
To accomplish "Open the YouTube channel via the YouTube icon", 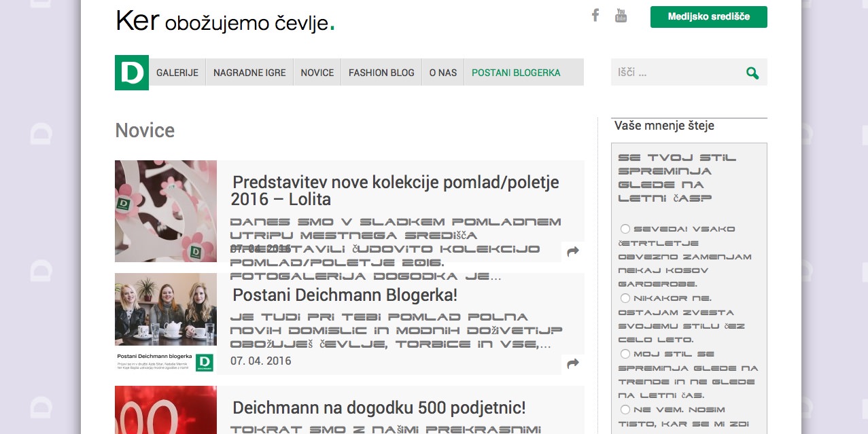I will pyautogui.click(x=620, y=15).
